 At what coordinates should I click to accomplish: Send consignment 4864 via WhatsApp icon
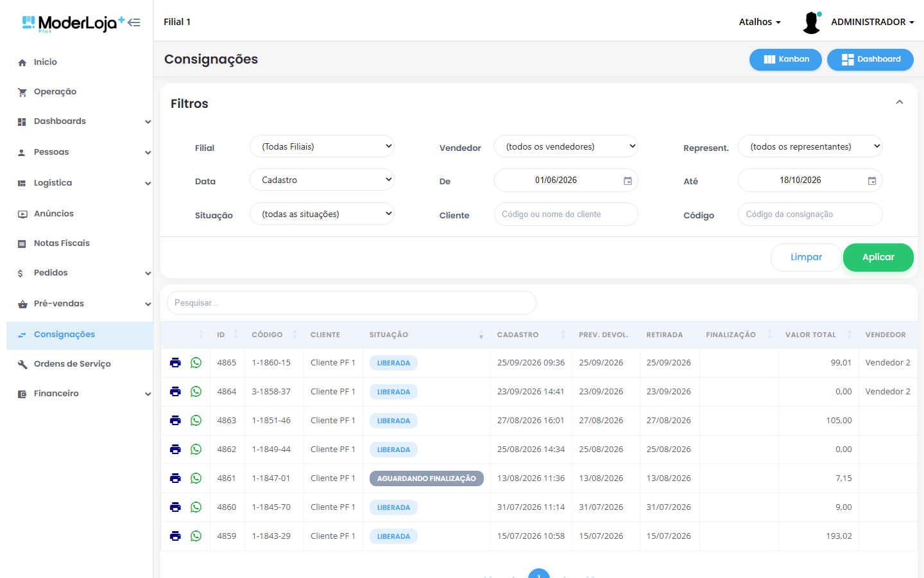pos(196,392)
